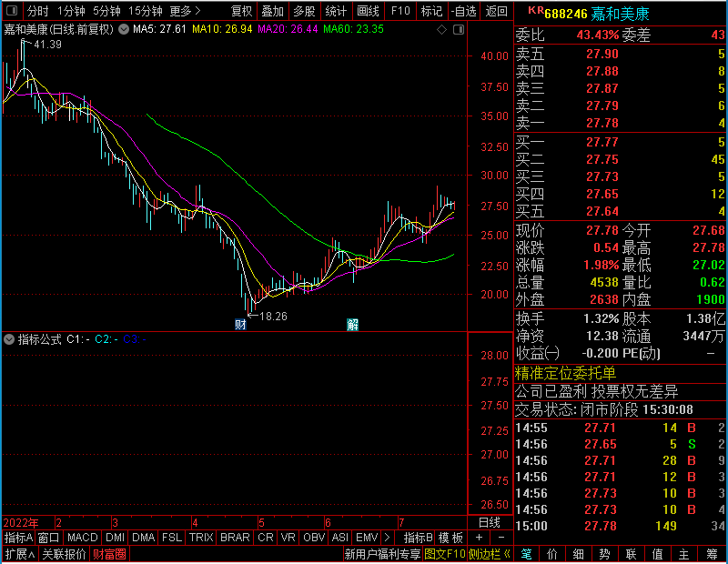Select the DMA indicator
Viewport: 728px width, 564px height.
[x=144, y=538]
